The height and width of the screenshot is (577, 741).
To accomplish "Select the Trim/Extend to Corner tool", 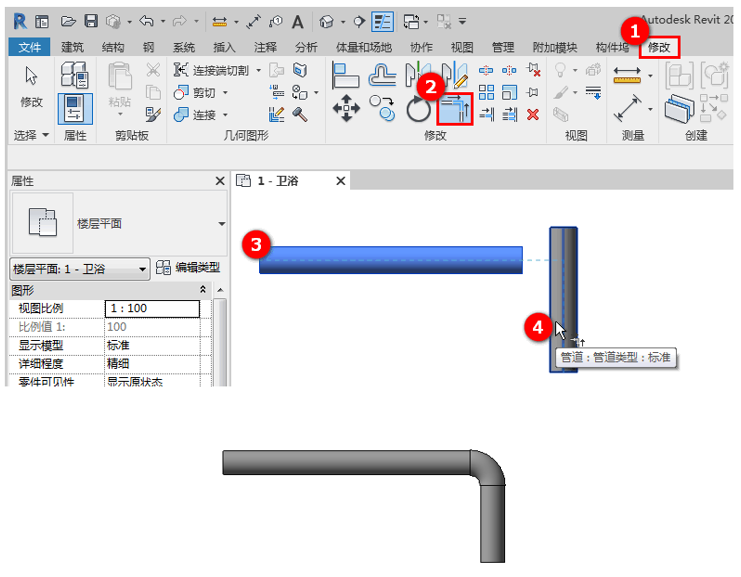I will pyautogui.click(x=455, y=107).
